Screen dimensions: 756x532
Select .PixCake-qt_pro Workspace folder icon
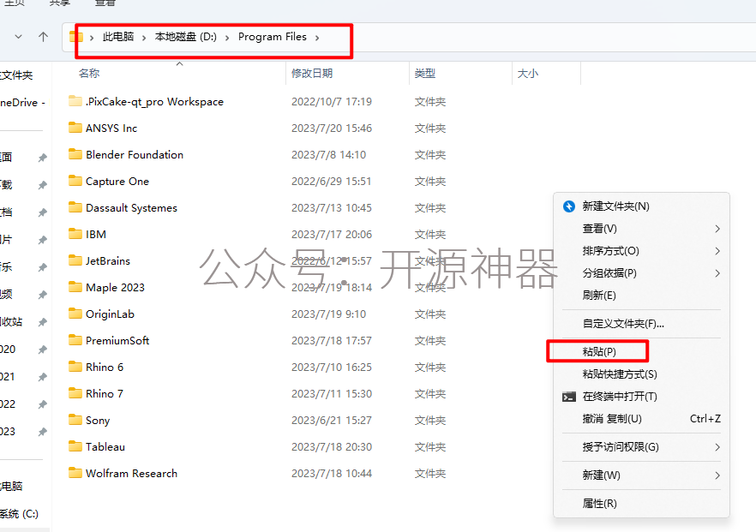tap(75, 101)
